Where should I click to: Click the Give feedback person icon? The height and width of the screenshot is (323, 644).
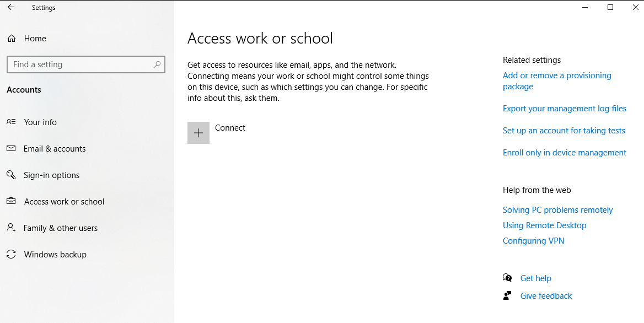click(507, 295)
